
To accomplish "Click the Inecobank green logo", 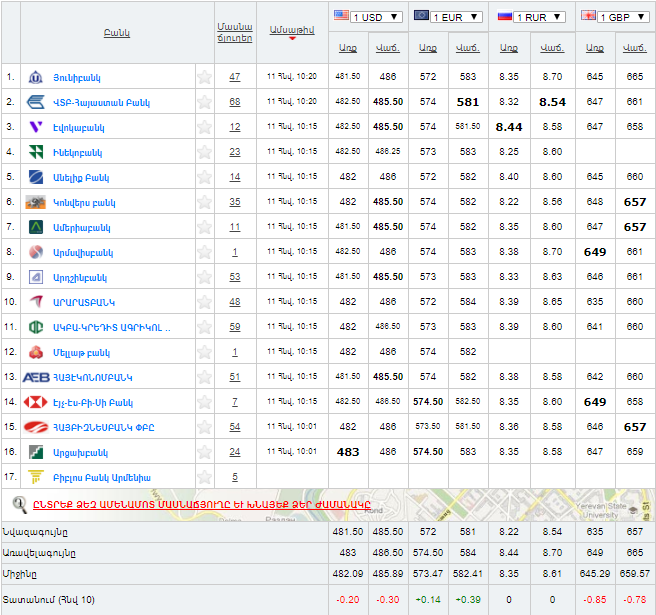I will click(36, 152).
